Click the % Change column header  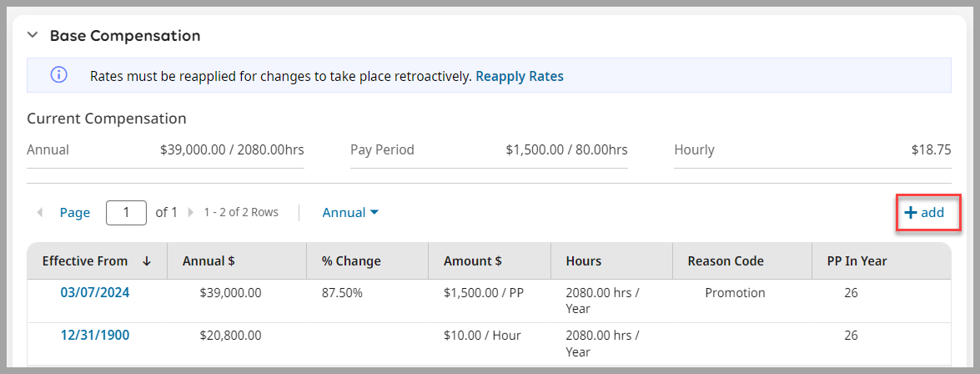(x=351, y=261)
